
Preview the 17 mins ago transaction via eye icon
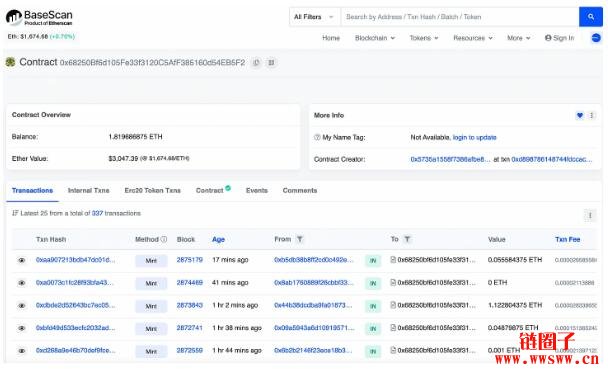[x=22, y=260]
